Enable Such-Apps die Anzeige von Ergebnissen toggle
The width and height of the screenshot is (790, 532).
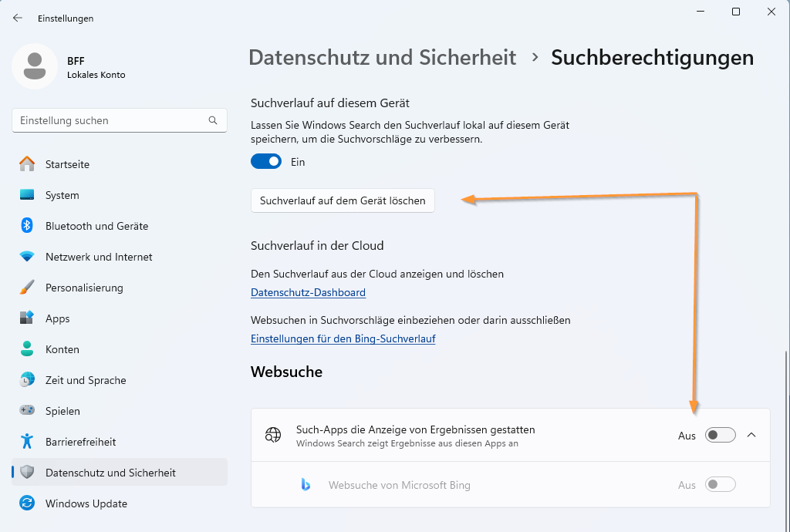[x=721, y=436]
